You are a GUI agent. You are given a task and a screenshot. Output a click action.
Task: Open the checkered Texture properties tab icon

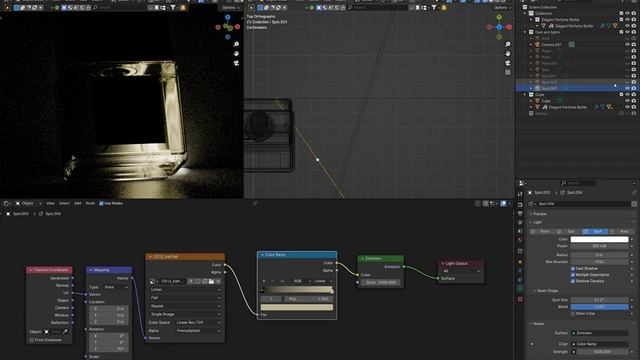(520, 299)
